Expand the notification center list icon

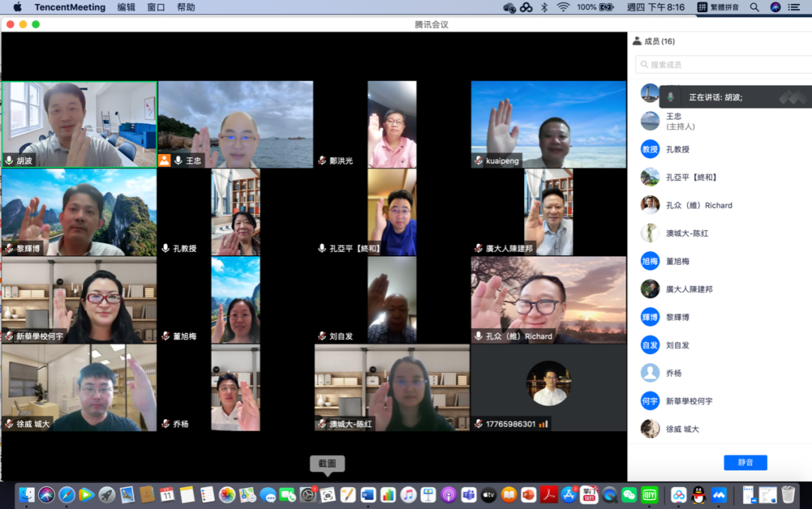pyautogui.click(x=794, y=7)
